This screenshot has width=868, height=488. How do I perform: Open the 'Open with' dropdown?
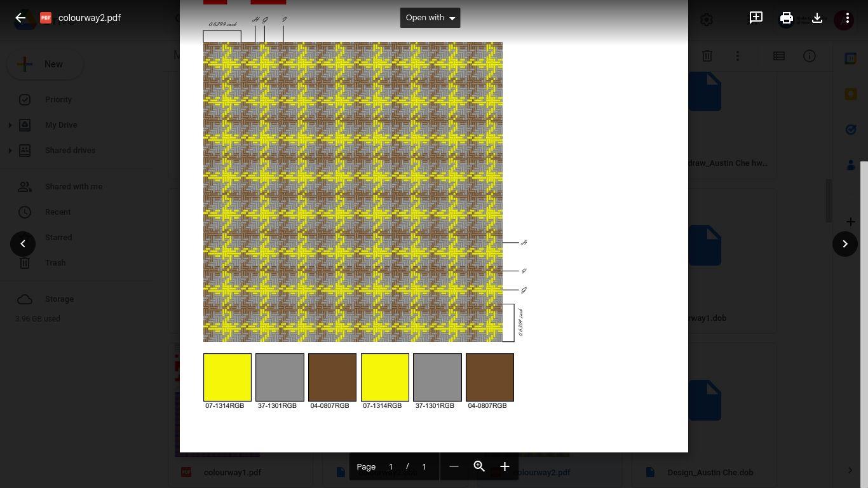coord(430,18)
